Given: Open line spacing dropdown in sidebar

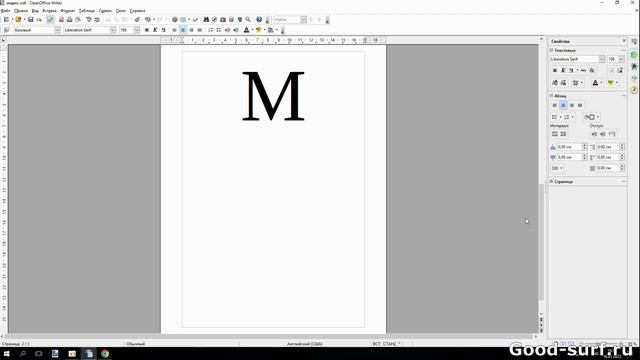Looking at the screenshot, I should [558, 168].
